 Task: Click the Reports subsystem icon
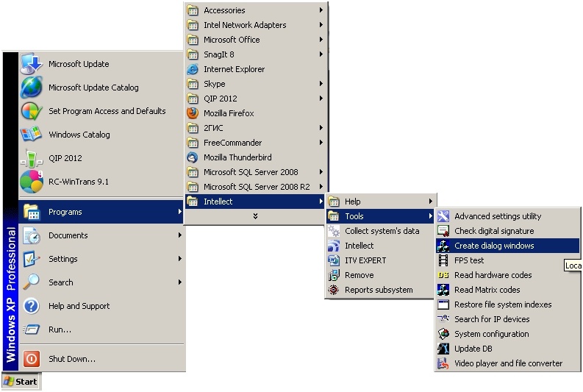tap(334, 290)
